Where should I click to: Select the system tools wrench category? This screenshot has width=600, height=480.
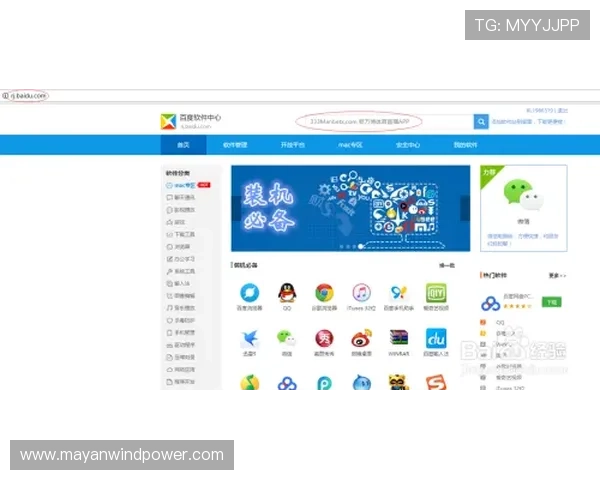click(181, 271)
